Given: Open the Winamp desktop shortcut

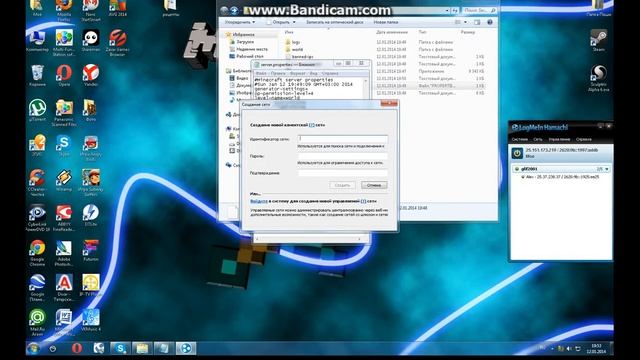Looking at the screenshot, I should (64, 180).
